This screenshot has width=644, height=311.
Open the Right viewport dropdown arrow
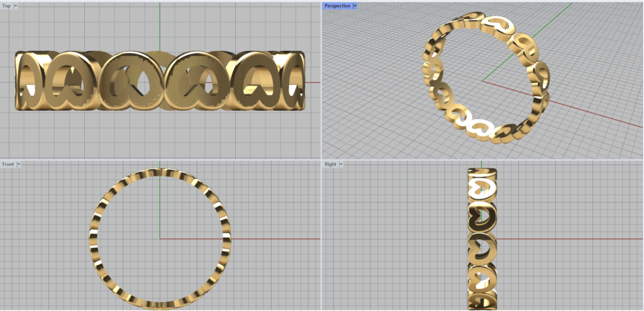341,164
